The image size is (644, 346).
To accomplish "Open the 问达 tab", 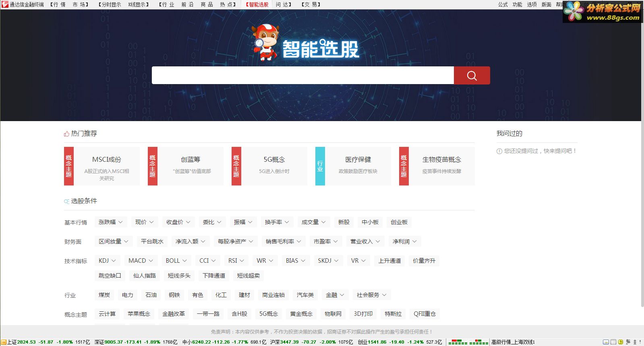I will 283,4.
